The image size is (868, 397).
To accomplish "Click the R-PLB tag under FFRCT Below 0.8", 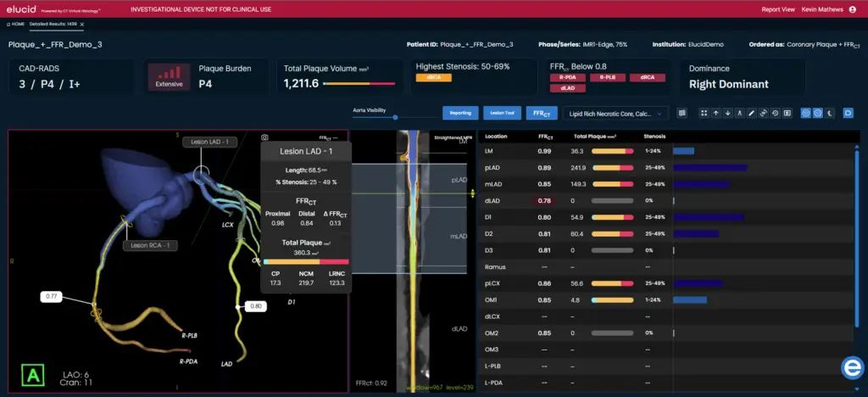I will coord(607,77).
